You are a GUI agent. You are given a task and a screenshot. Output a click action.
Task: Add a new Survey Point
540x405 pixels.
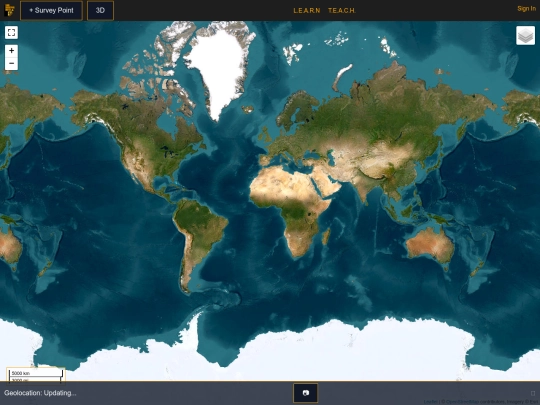click(51, 10)
